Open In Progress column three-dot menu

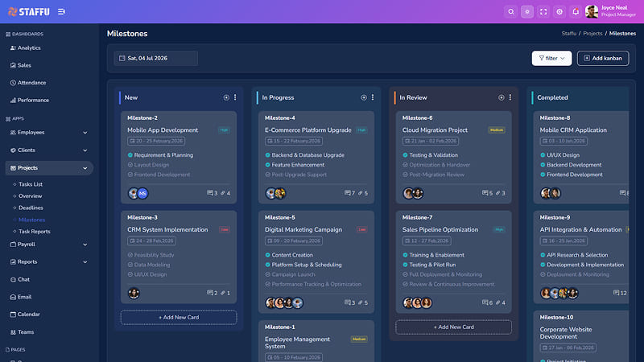pos(373,97)
